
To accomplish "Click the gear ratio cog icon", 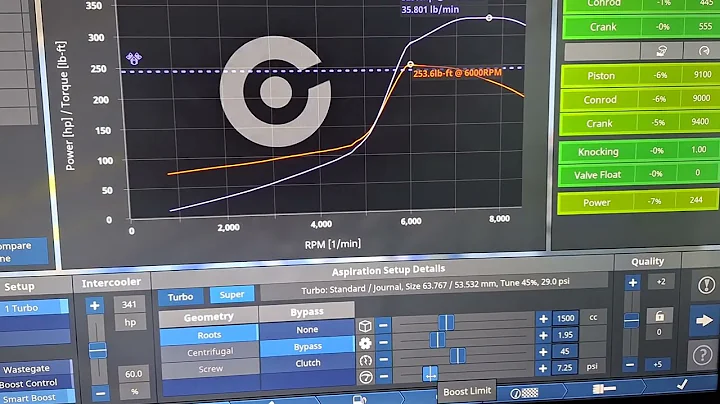I will click(365, 343).
